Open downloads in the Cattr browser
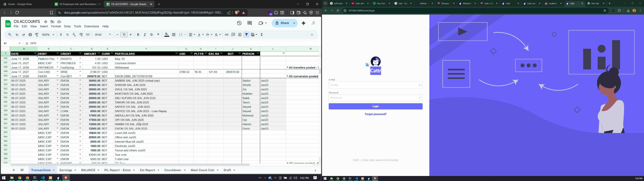The height and width of the screenshot is (181, 644). click(x=628, y=11)
